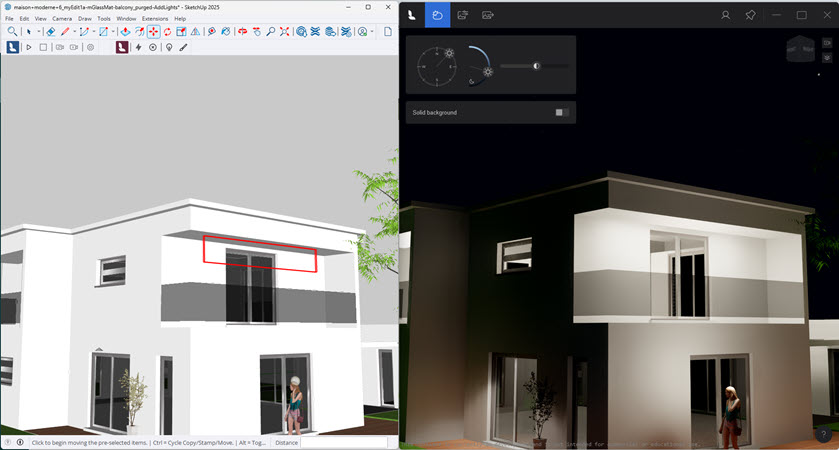Open the Extensions menu

tap(155, 18)
